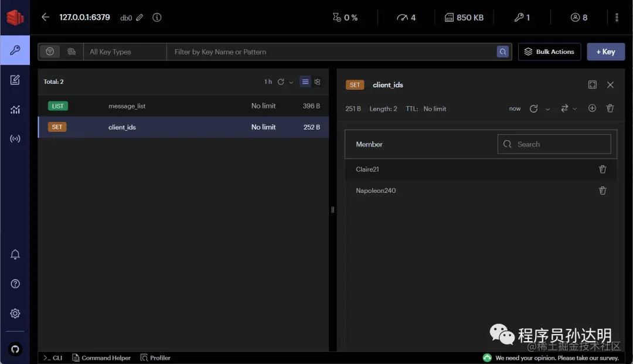
Task: Select the message_list key row
Action: (183, 106)
